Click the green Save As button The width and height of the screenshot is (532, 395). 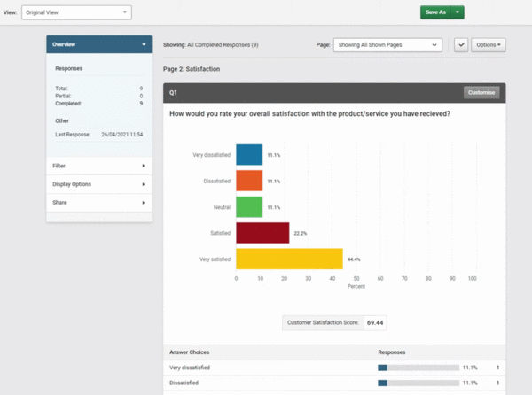pos(434,12)
